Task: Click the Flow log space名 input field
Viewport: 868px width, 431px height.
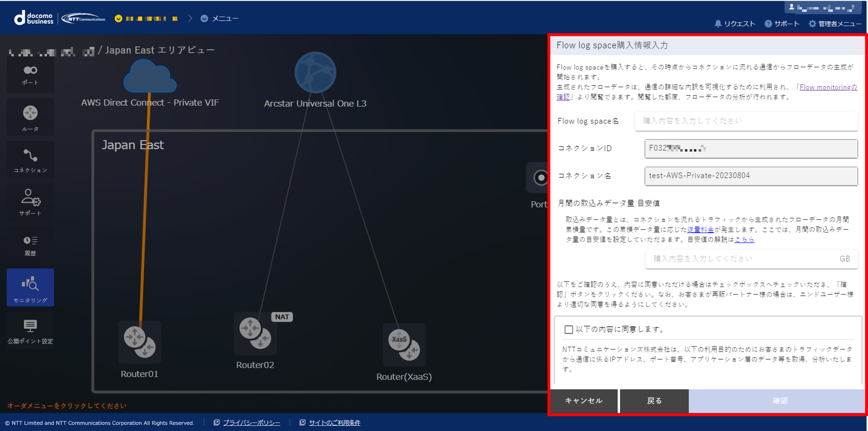Action: (x=746, y=121)
